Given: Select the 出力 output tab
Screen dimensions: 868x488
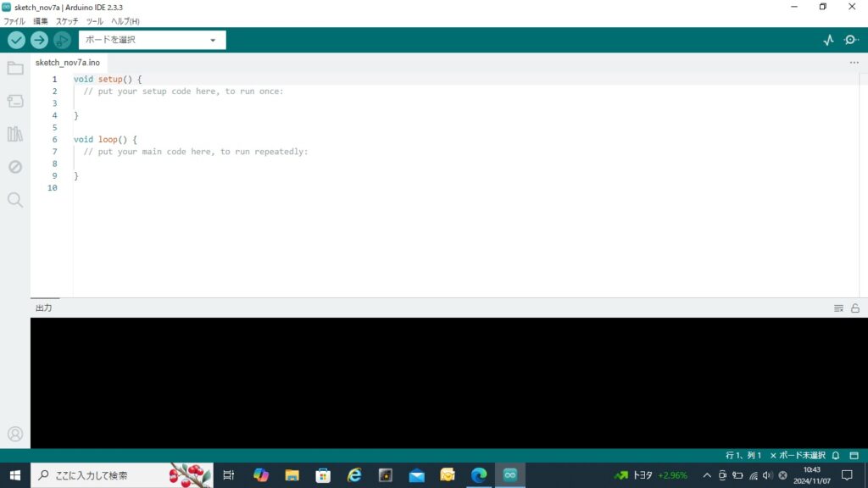Looking at the screenshot, I should (44, 308).
